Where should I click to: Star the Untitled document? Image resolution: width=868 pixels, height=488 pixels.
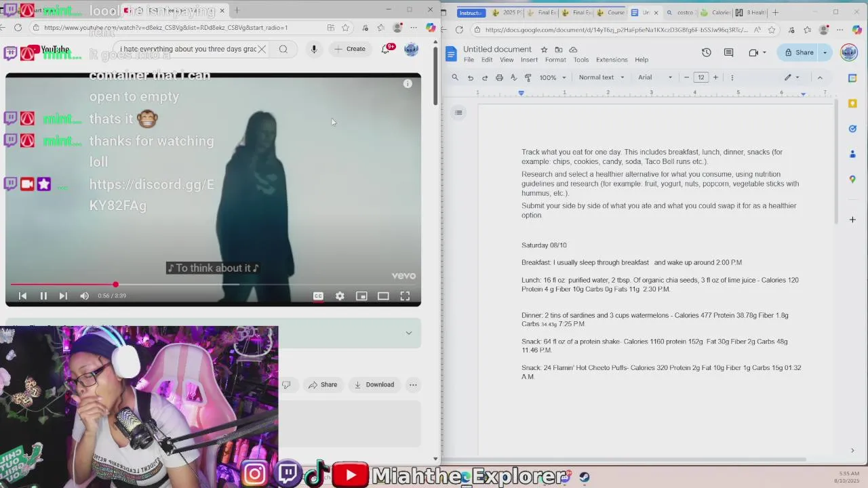pyautogui.click(x=544, y=49)
